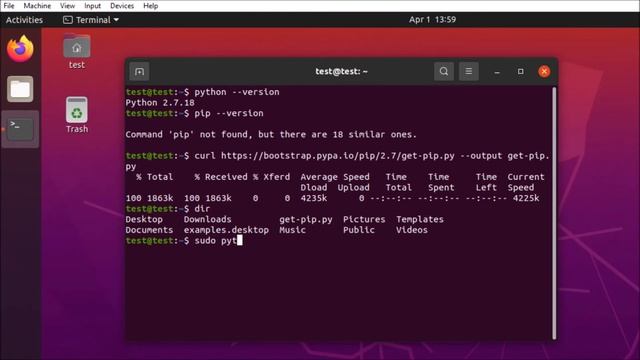
Task: Click 'examples.desktop' in dir listing
Action: tap(226, 230)
